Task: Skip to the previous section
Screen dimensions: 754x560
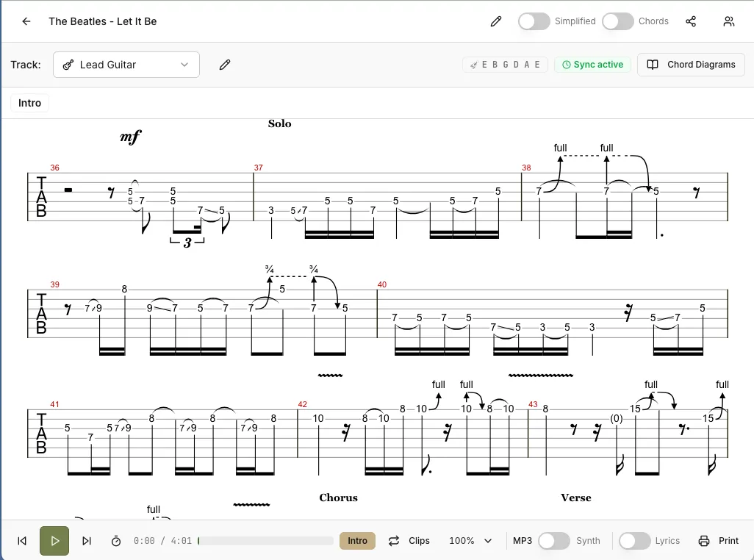Action: pyautogui.click(x=22, y=541)
